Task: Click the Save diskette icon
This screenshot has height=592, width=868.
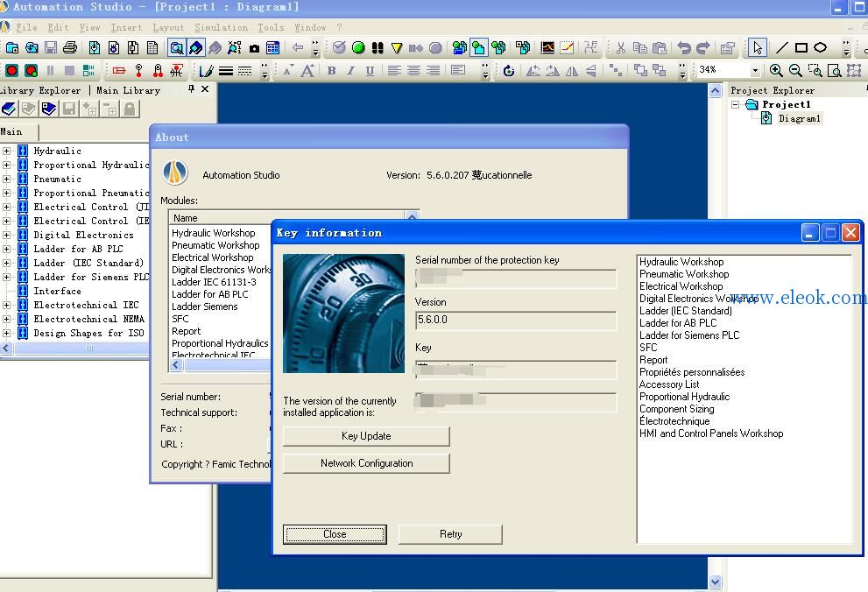Action: 51,48
